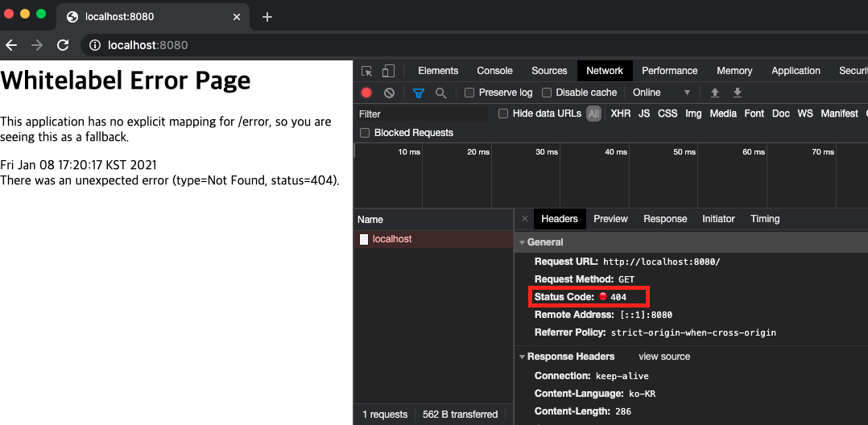Screen dimensions: 868x425
Task: Click the browser forward arrow
Action: (x=37, y=45)
